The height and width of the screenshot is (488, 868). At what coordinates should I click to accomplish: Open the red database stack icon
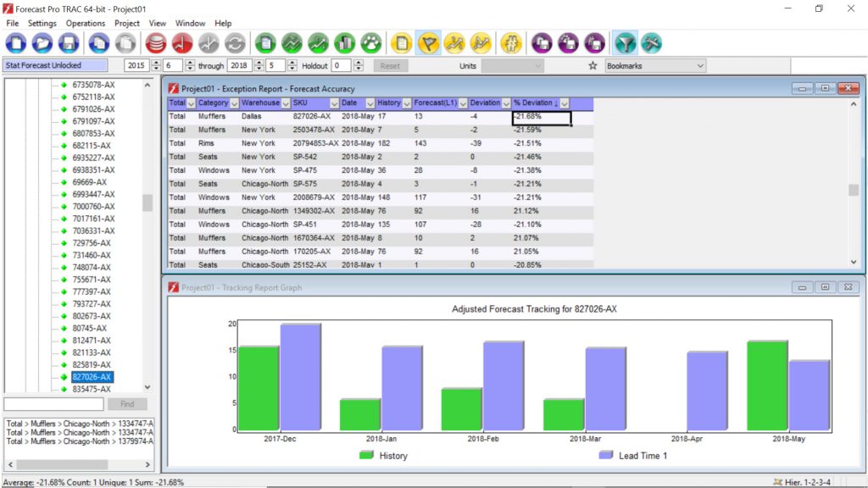pos(156,43)
